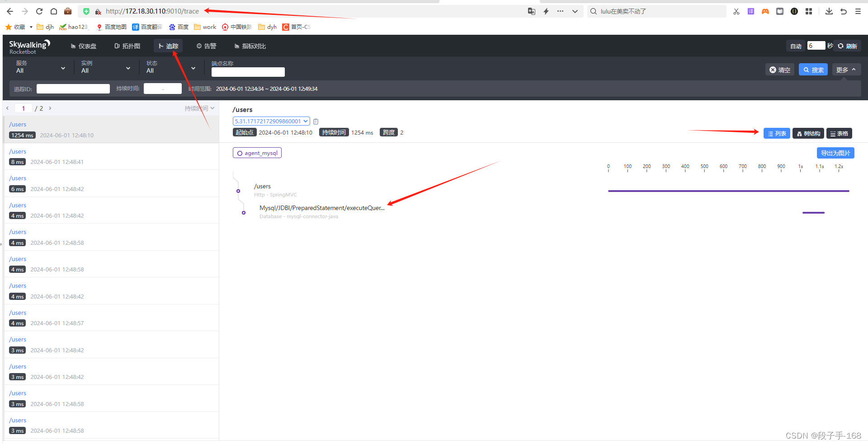Screen dimensions: 868x444
Task: Focus the refresh seconds input field
Action: click(816, 46)
